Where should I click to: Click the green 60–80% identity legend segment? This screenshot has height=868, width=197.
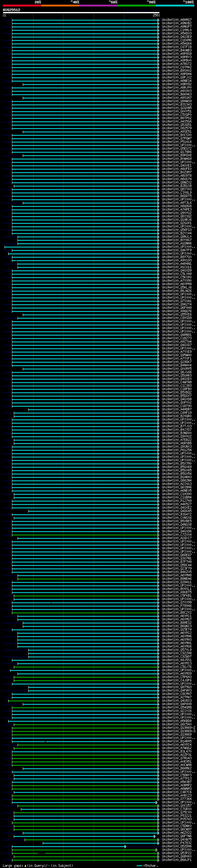pos(137,6)
